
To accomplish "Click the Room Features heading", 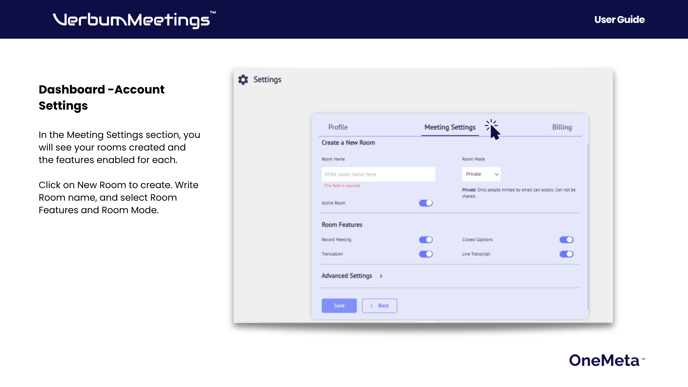I will pyautogui.click(x=342, y=225).
